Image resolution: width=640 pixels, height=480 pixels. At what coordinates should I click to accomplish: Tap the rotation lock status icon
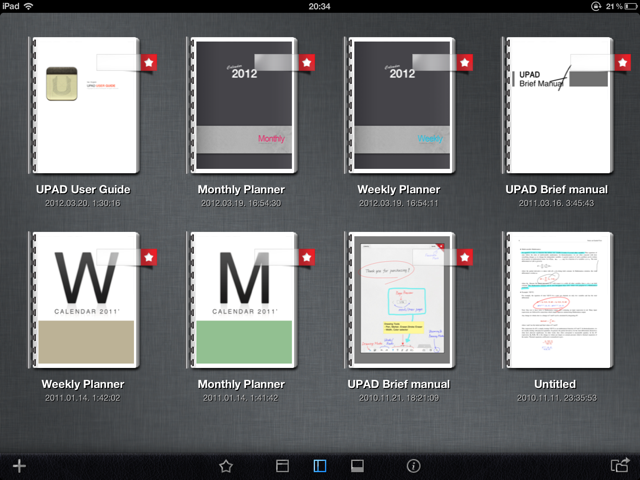tap(596, 6)
